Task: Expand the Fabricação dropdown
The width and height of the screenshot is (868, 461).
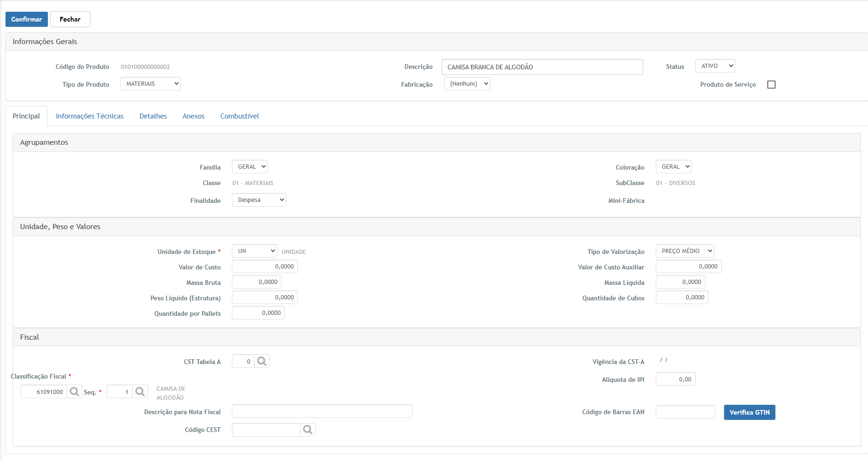Action: click(467, 84)
